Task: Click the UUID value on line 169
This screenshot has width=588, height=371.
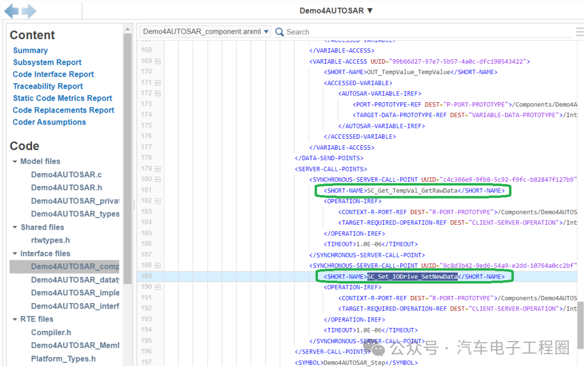Action: click(x=457, y=61)
